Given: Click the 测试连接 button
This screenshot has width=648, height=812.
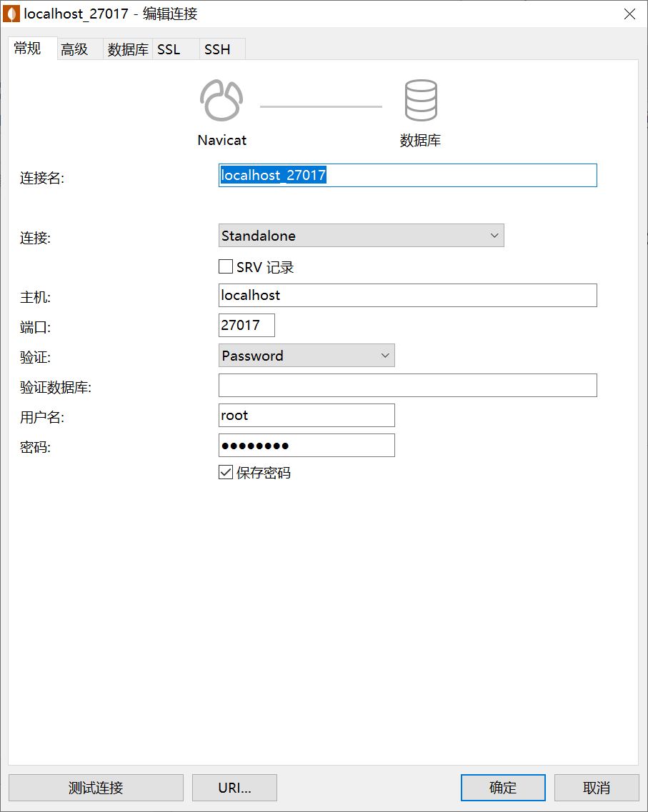Looking at the screenshot, I should pos(96,788).
